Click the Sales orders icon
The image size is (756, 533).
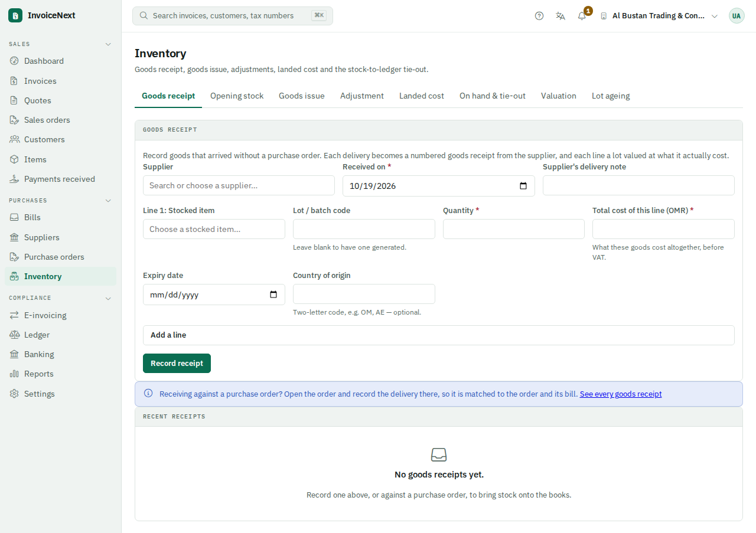coord(14,120)
